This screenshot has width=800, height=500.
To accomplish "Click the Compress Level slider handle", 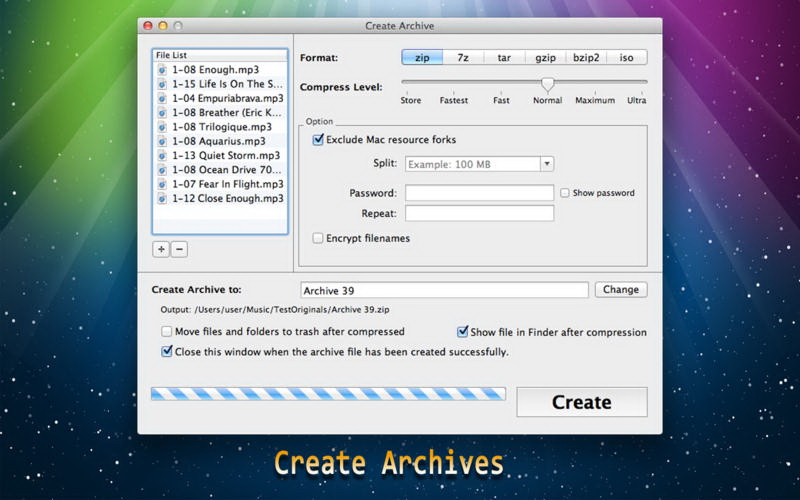I will pyautogui.click(x=547, y=85).
